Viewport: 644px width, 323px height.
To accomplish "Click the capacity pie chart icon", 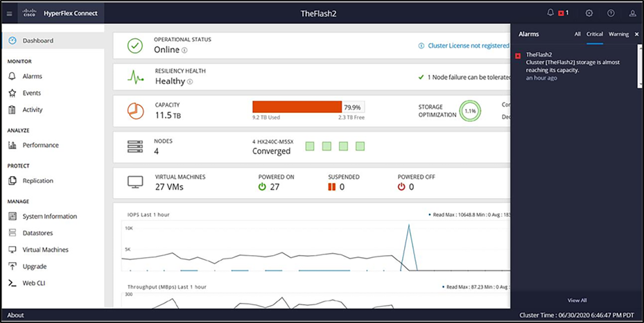I will pyautogui.click(x=136, y=111).
